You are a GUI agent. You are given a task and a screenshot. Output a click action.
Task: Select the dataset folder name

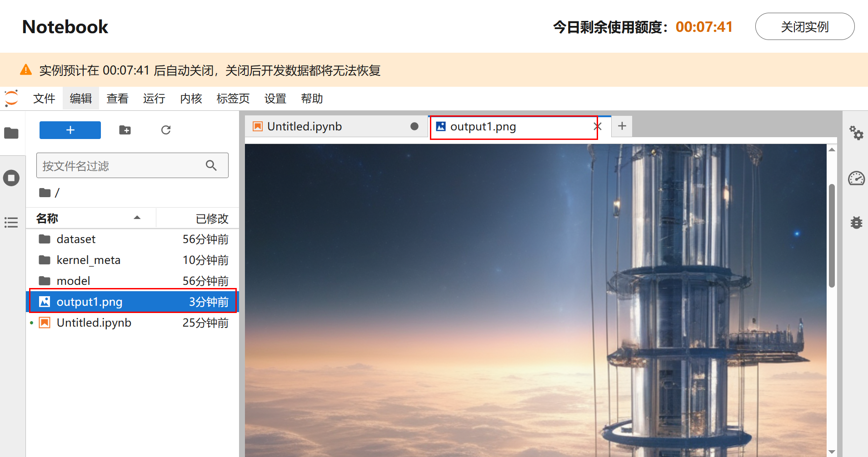(x=76, y=239)
